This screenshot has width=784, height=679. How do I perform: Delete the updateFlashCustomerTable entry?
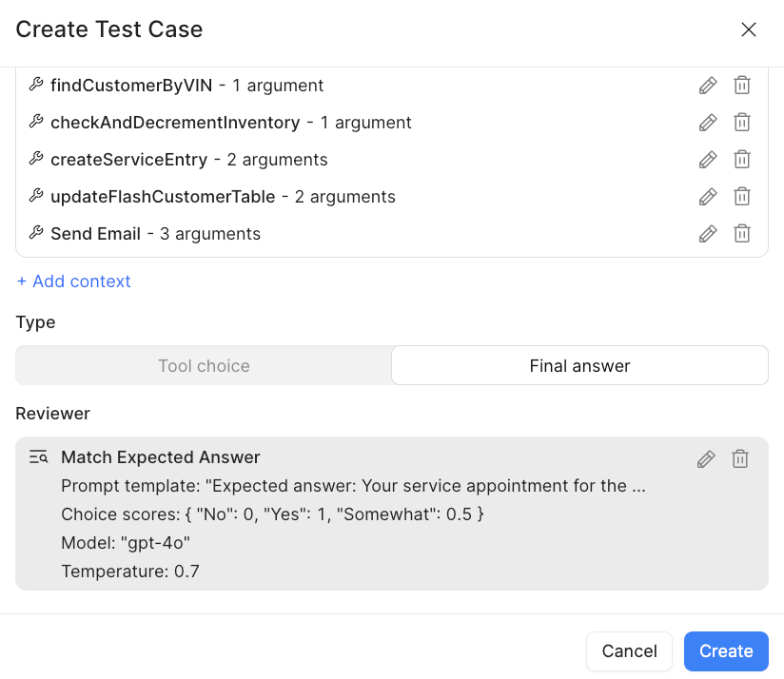742,197
